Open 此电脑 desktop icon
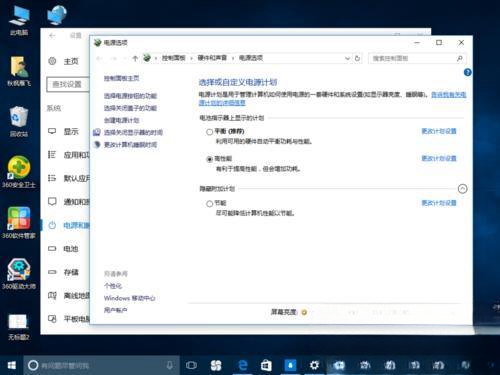The image size is (500, 375). [x=19, y=20]
